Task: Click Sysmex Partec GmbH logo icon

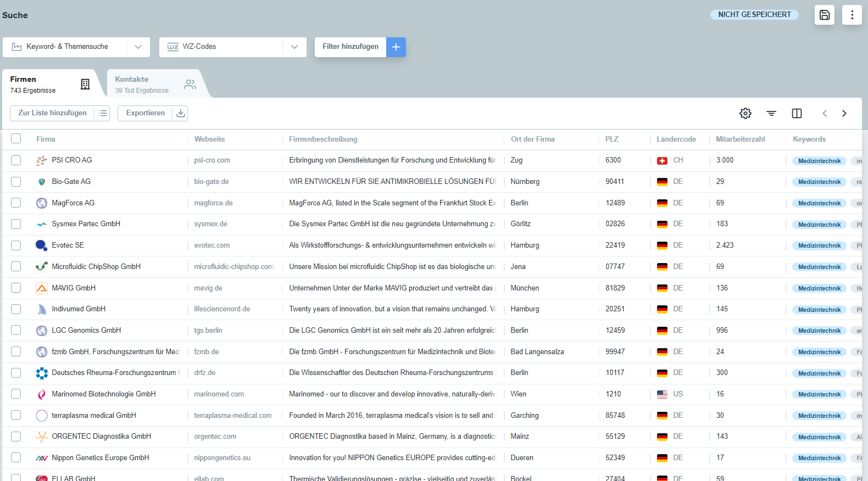Action: (42, 224)
